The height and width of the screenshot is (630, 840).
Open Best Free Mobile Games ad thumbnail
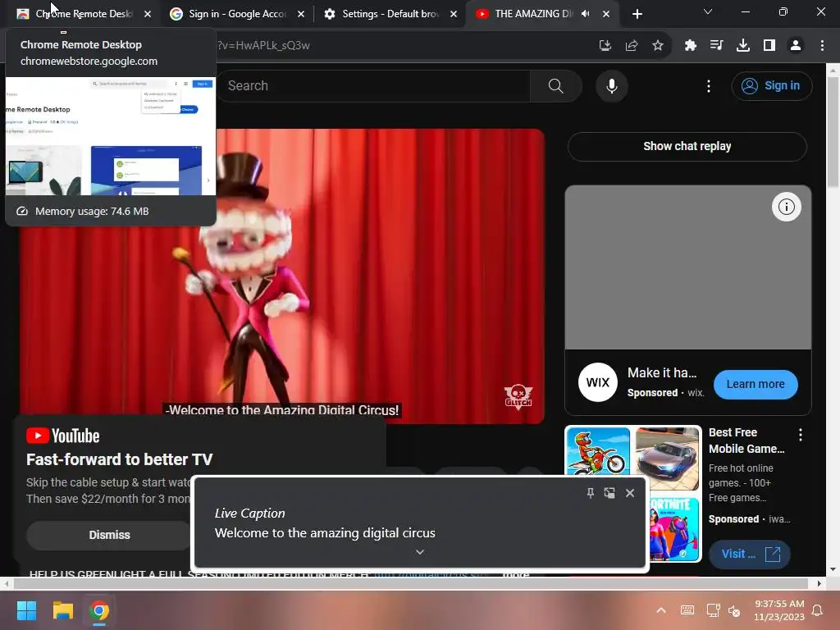pyautogui.click(x=632, y=493)
